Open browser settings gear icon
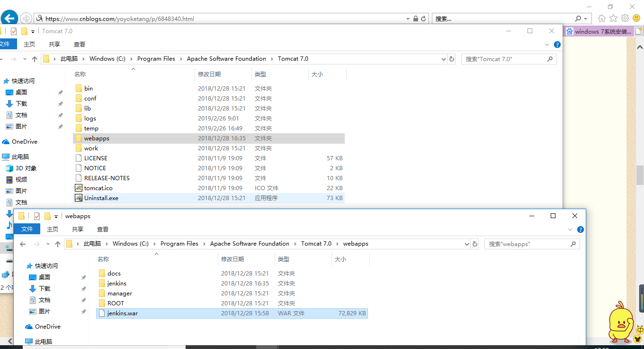 [x=625, y=18]
